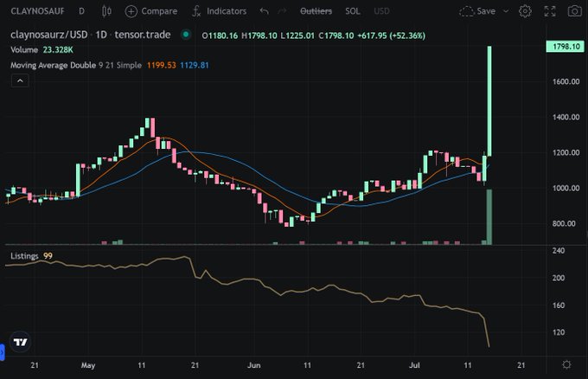Click the large green latest candle
The image size is (588, 379).
tap(489, 101)
